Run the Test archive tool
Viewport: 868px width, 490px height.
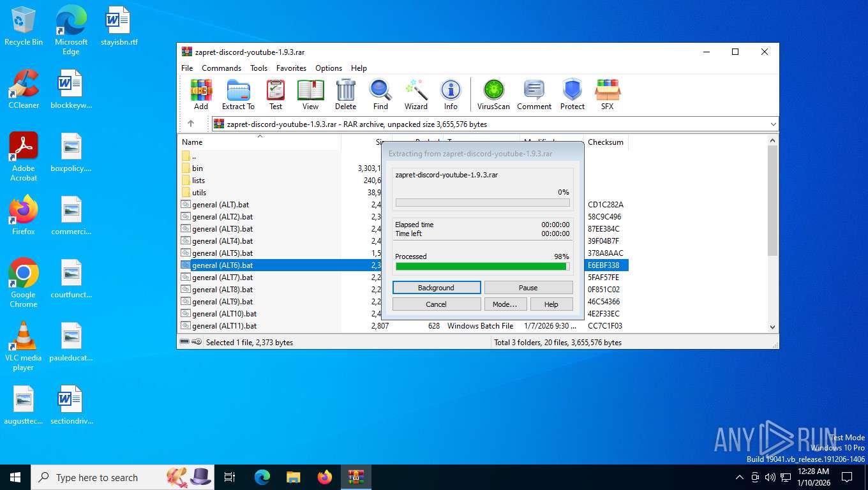[x=276, y=94]
